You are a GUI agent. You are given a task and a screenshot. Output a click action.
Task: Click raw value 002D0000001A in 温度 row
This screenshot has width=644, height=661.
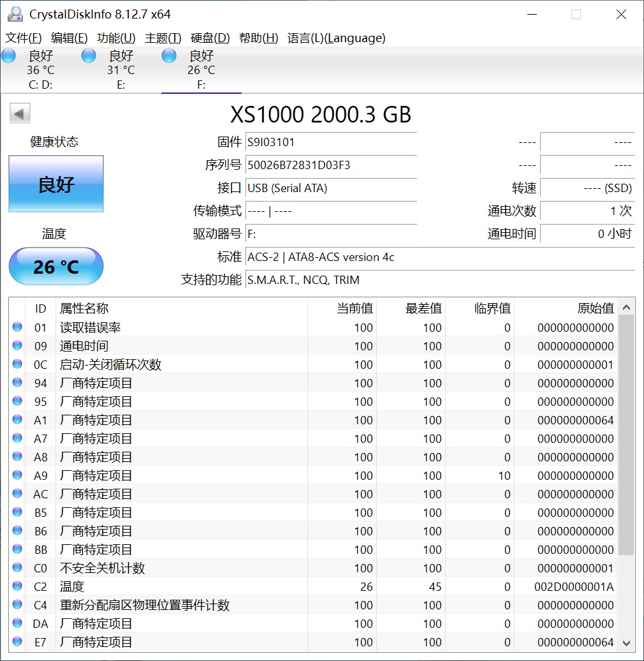pos(574,586)
